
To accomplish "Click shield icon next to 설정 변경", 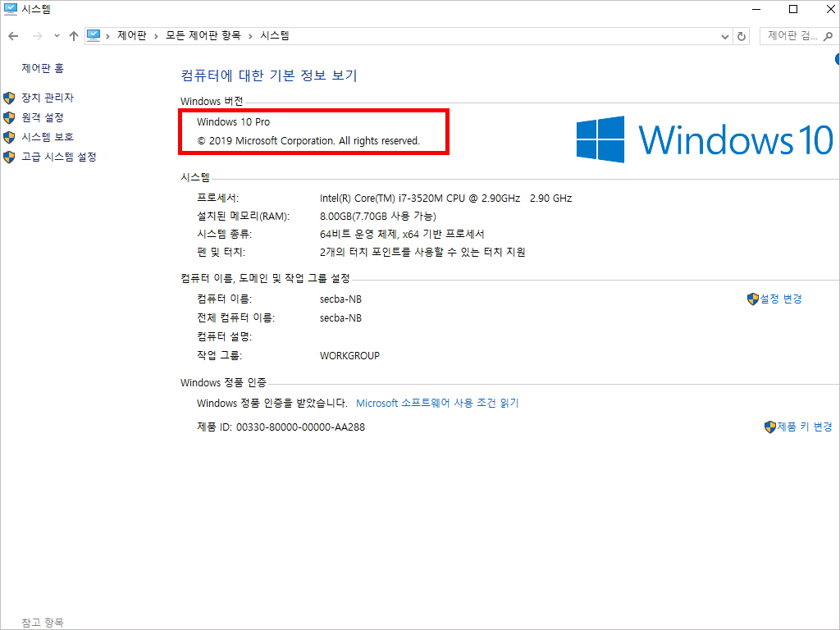I will tap(753, 299).
